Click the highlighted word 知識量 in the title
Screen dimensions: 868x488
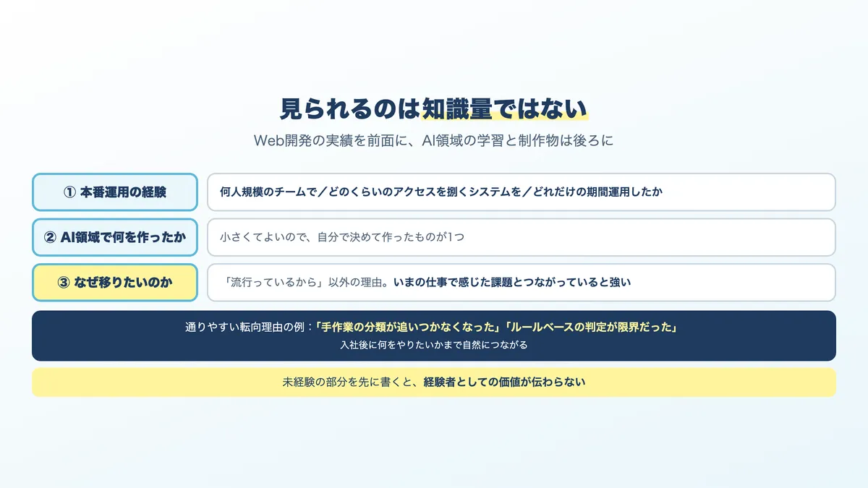coord(456,108)
